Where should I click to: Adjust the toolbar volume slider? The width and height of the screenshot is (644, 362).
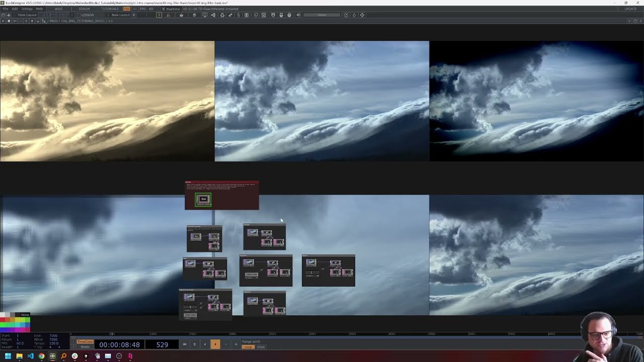[x=321, y=15]
